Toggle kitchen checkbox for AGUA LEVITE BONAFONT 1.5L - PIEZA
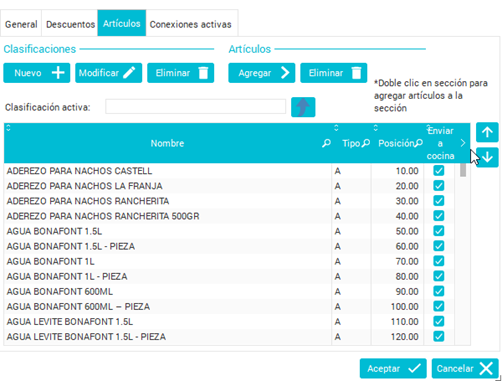Screen dimensions: 502x381 pos(439,336)
